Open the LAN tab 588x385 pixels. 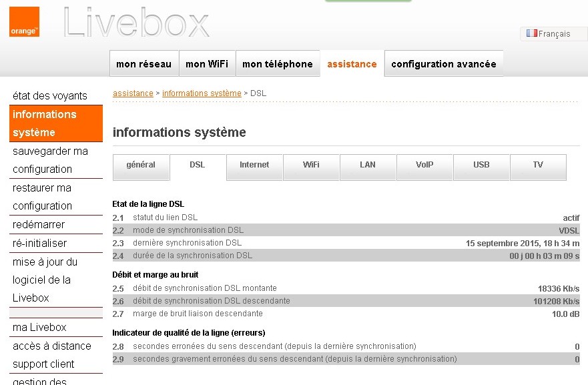coord(368,165)
